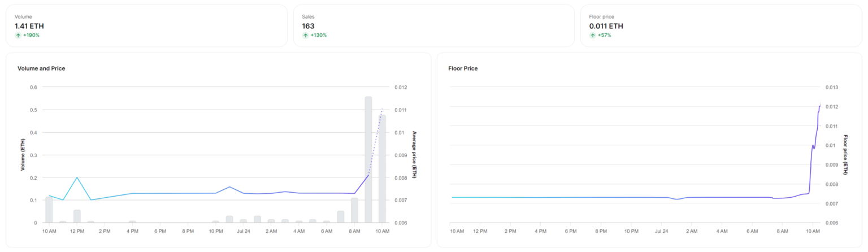Select the Jul 24 label in Volume chart
Screen dimensions: 868x252
[x=244, y=231]
